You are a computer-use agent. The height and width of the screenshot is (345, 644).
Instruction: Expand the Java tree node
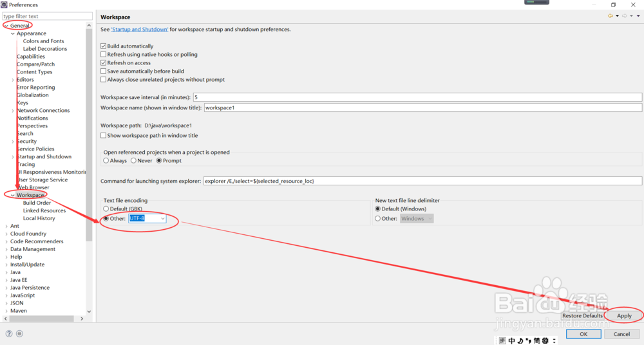(x=6, y=272)
